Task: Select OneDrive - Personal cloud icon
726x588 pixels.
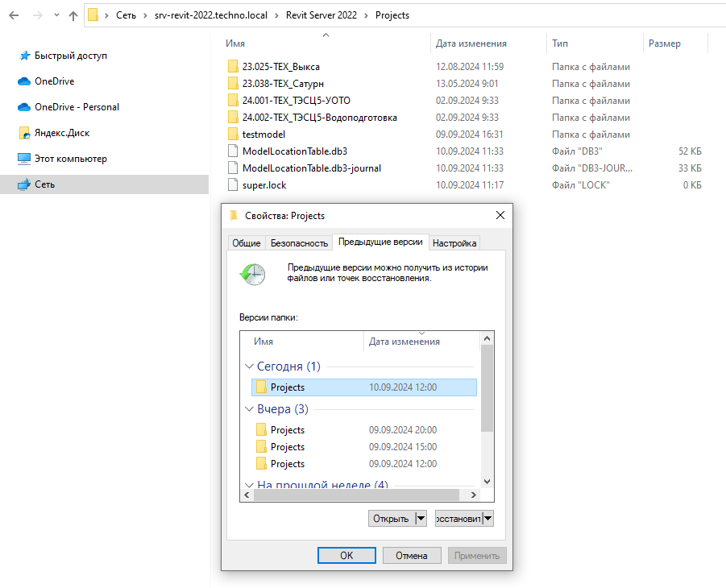Action: click(24, 107)
